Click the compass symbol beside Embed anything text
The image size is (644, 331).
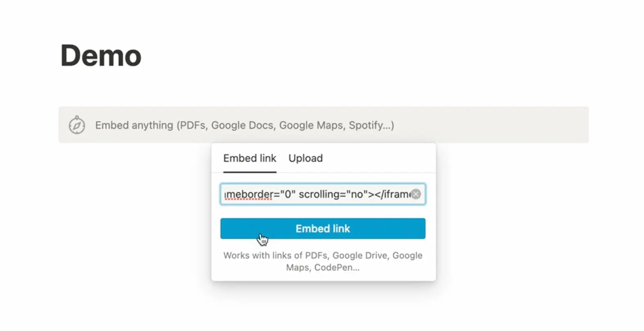pyautogui.click(x=76, y=125)
